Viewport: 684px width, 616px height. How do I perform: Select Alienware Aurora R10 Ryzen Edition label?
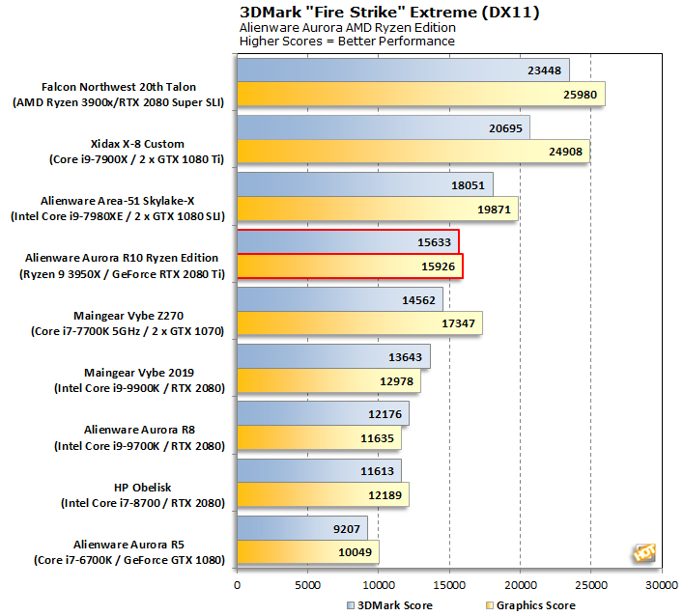tap(122, 258)
